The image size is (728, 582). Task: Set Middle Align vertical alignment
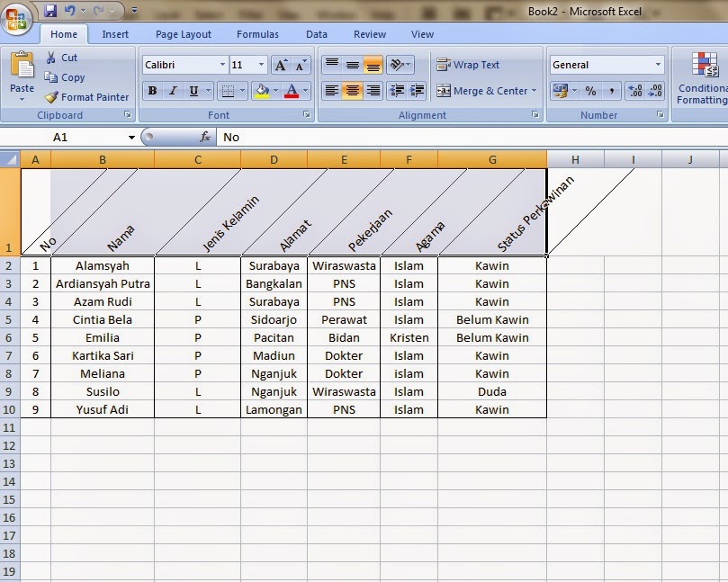353,65
